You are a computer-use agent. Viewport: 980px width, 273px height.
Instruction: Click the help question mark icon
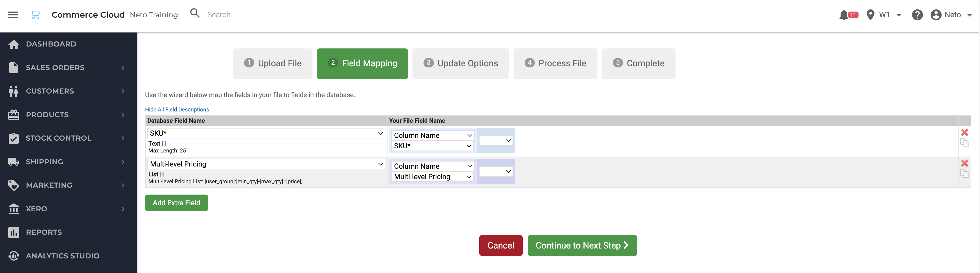(917, 15)
